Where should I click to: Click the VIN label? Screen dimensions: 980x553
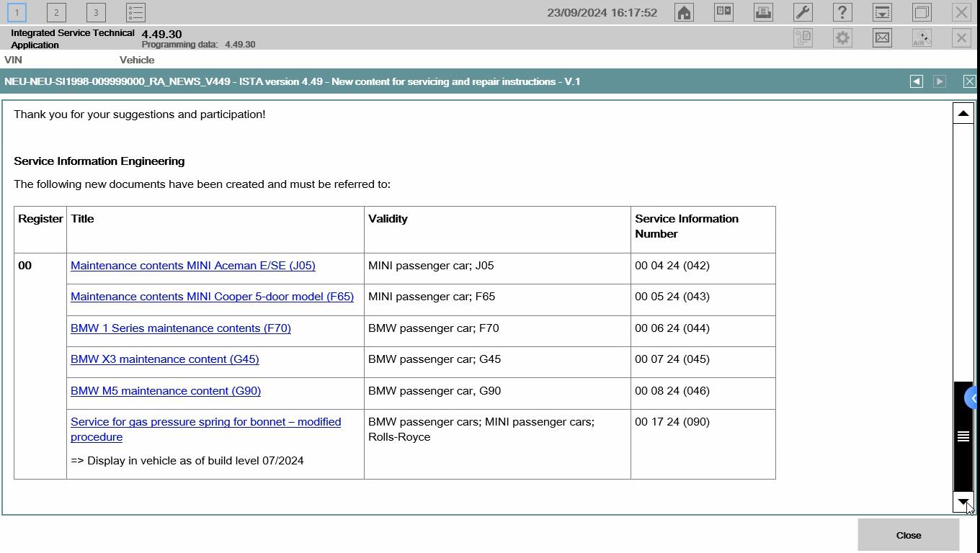coord(13,60)
